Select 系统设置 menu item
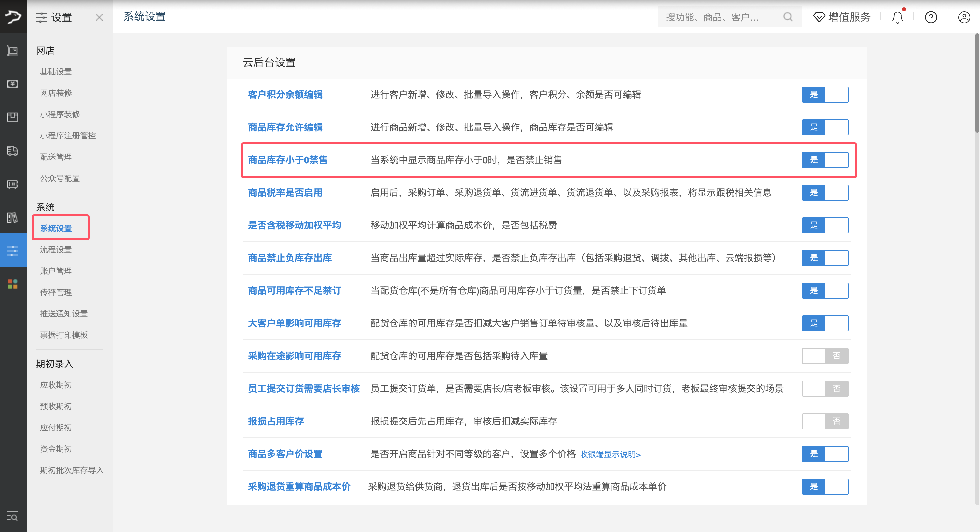 click(x=56, y=228)
